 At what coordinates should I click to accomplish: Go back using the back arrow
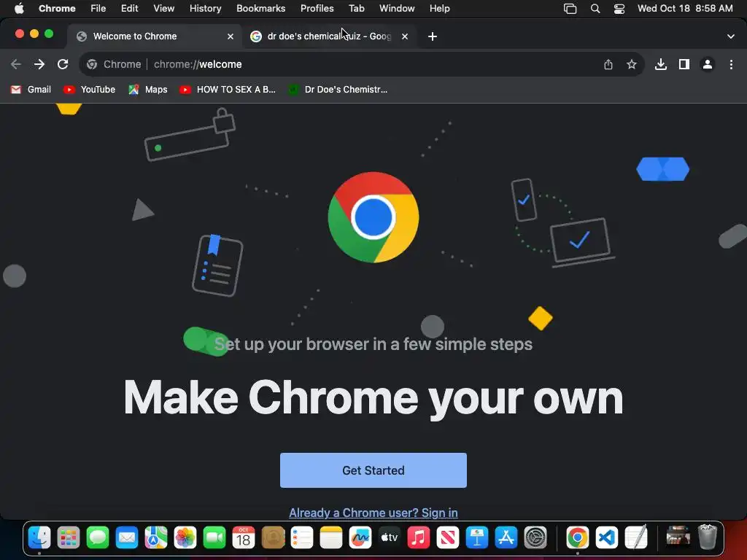click(x=16, y=64)
